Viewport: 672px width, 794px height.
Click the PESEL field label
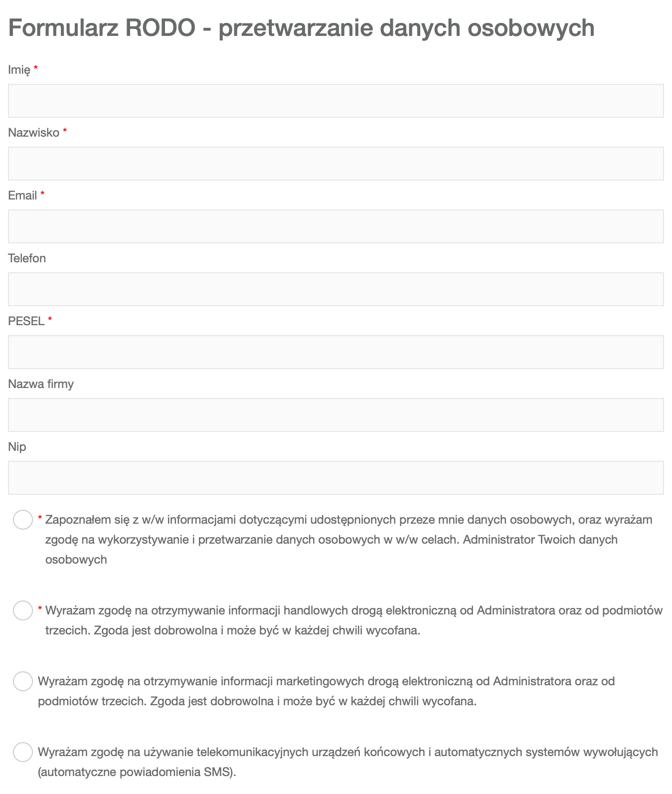tap(26, 321)
